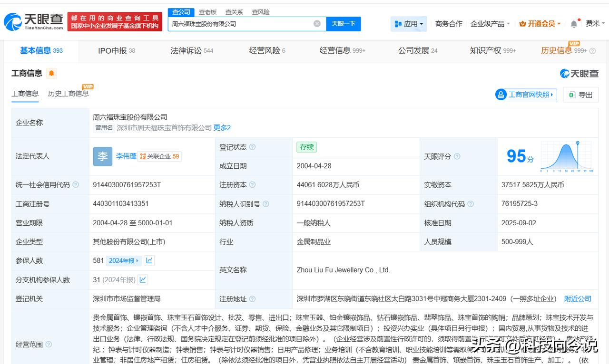Show trend chart icon for 参保人数
Screen dimensions: 609x364
click(x=149, y=260)
